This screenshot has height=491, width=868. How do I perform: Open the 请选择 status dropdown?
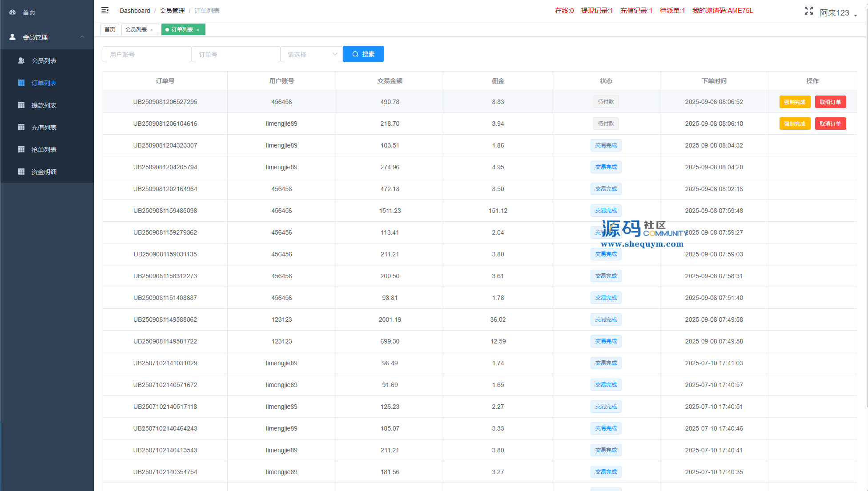click(311, 54)
